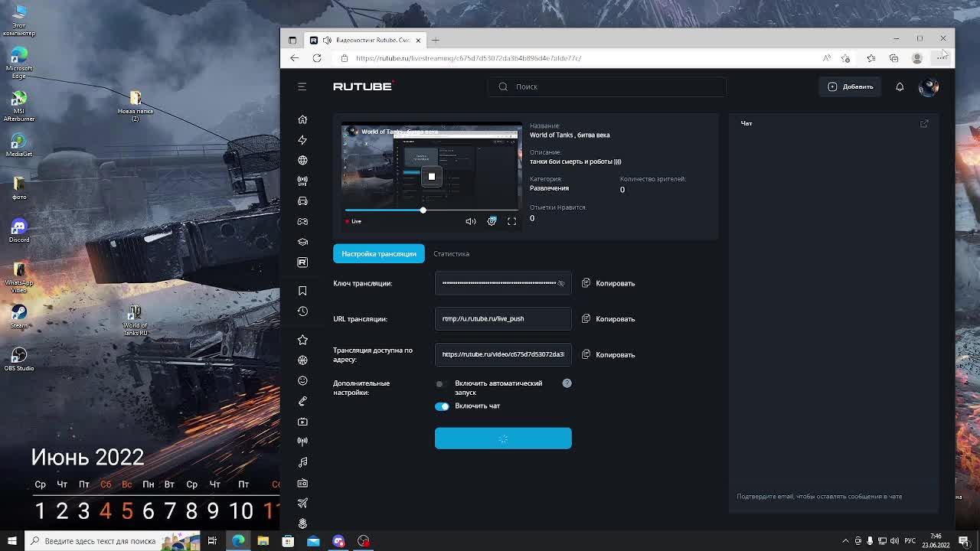Image resolution: width=980 pixels, height=551 pixels.
Task: Click the Rutube search field
Action: point(607,86)
